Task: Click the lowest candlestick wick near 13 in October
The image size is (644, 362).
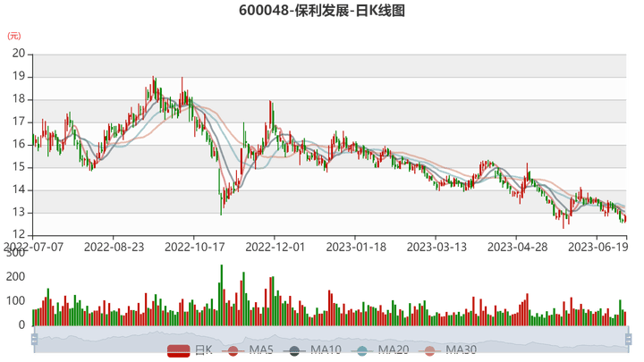Action: pyautogui.click(x=221, y=206)
